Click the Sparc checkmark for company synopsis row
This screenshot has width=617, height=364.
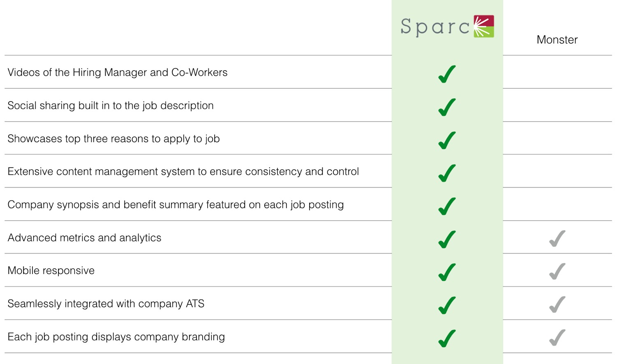pyautogui.click(x=447, y=206)
